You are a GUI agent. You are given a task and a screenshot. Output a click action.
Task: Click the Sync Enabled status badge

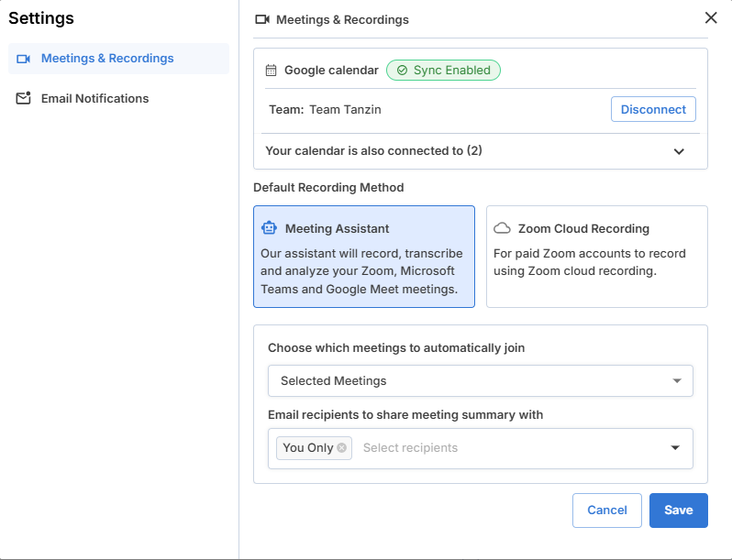(443, 70)
